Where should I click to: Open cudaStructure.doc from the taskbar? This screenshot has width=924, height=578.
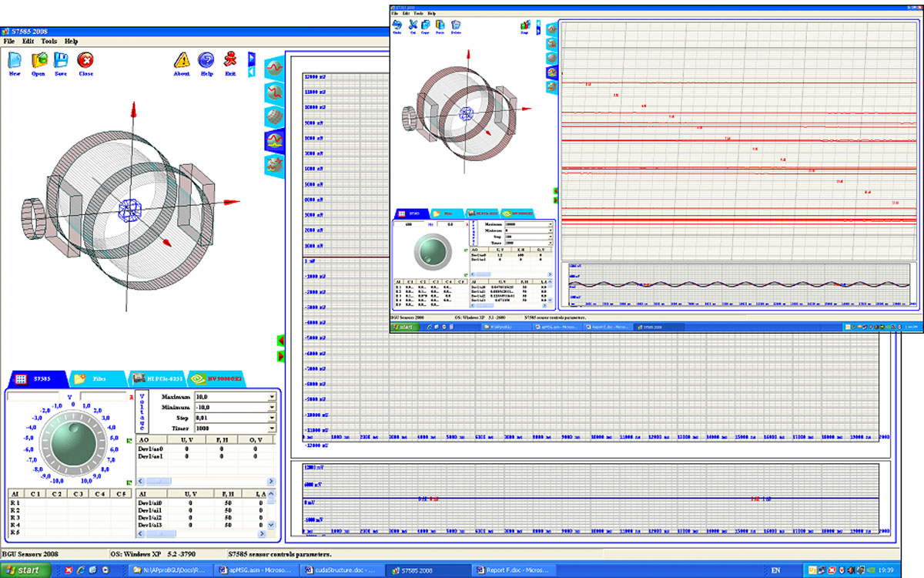click(x=338, y=570)
